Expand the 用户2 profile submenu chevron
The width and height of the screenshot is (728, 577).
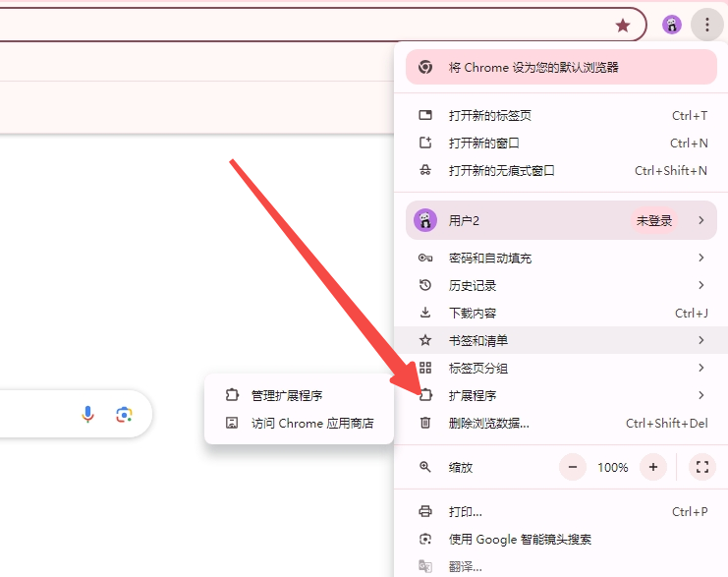point(701,220)
